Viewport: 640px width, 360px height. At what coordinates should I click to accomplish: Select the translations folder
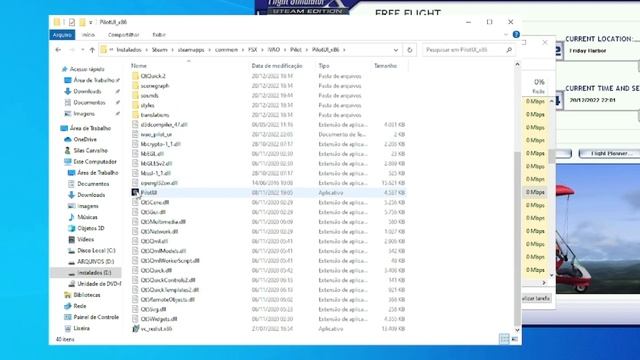(x=155, y=115)
